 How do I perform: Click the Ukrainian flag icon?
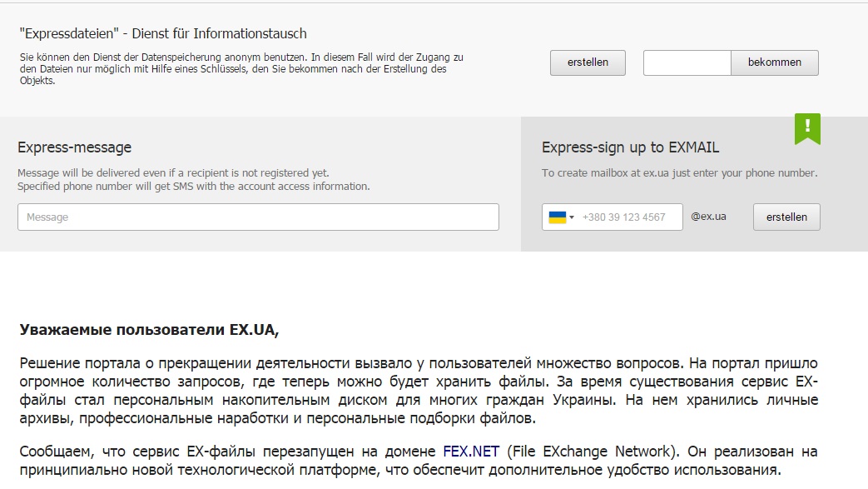(557, 217)
